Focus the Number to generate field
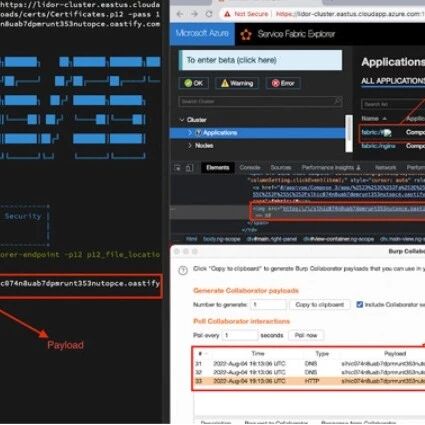Screen dimensions: 425x425 pyautogui.click(x=268, y=305)
